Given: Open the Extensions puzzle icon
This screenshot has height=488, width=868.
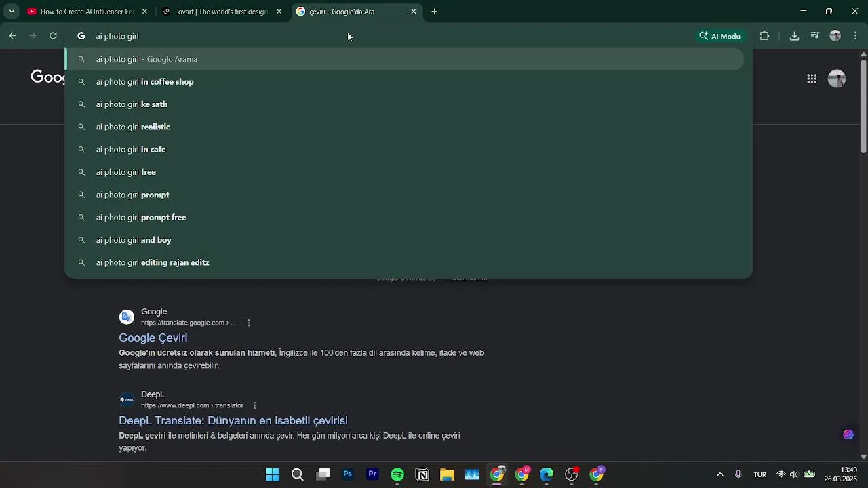Looking at the screenshot, I should pyautogui.click(x=765, y=36).
